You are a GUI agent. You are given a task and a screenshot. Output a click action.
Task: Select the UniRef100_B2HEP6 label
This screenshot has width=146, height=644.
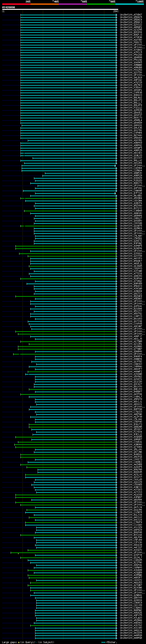[131, 249]
